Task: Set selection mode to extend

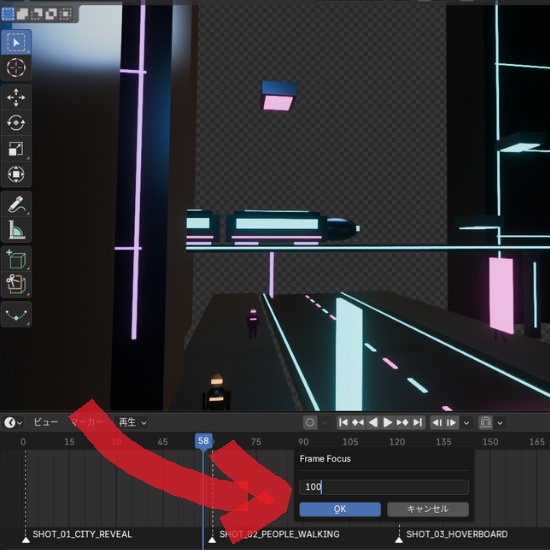Action: (22, 14)
